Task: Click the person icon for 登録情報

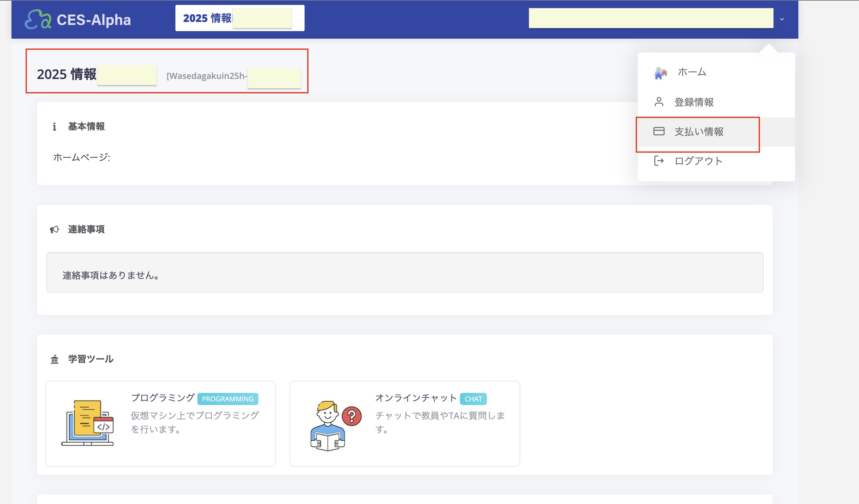Action: coord(659,102)
